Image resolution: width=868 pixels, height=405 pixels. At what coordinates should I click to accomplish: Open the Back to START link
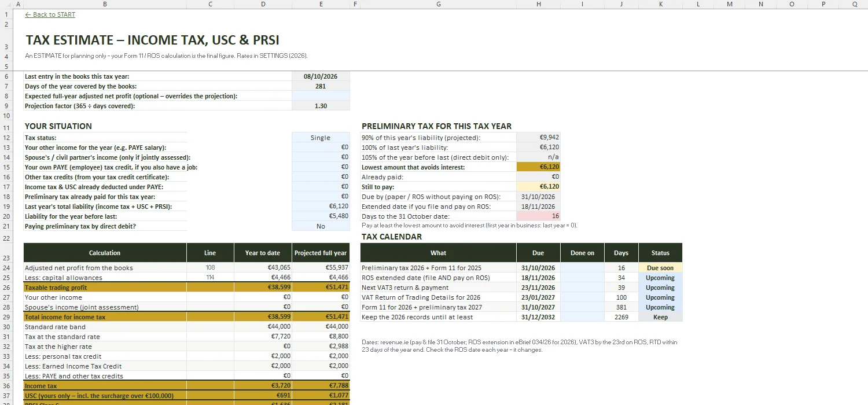(x=50, y=14)
